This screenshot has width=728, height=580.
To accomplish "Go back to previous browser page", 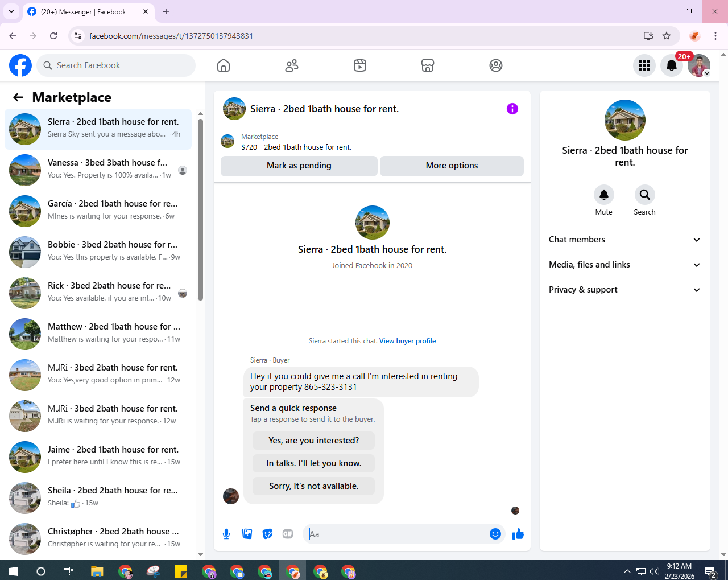I will [x=13, y=36].
